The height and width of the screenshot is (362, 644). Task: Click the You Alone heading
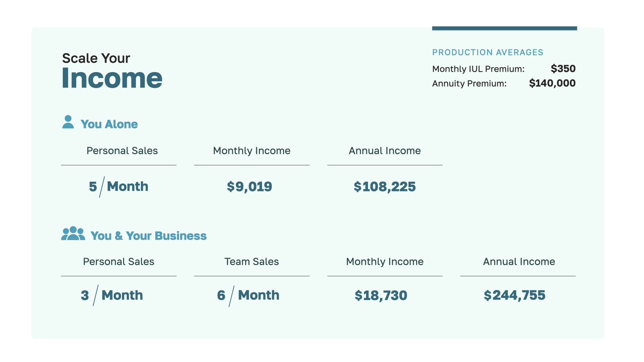[x=109, y=124]
